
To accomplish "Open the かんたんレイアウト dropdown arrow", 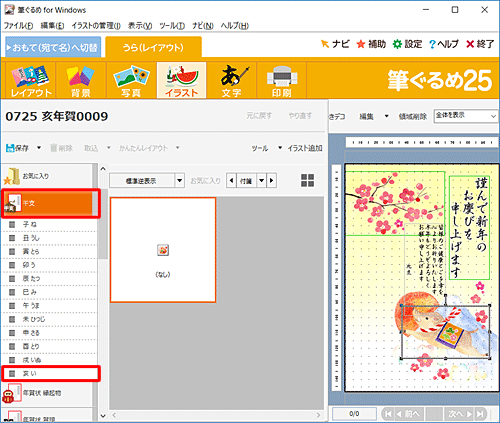I will (178, 148).
